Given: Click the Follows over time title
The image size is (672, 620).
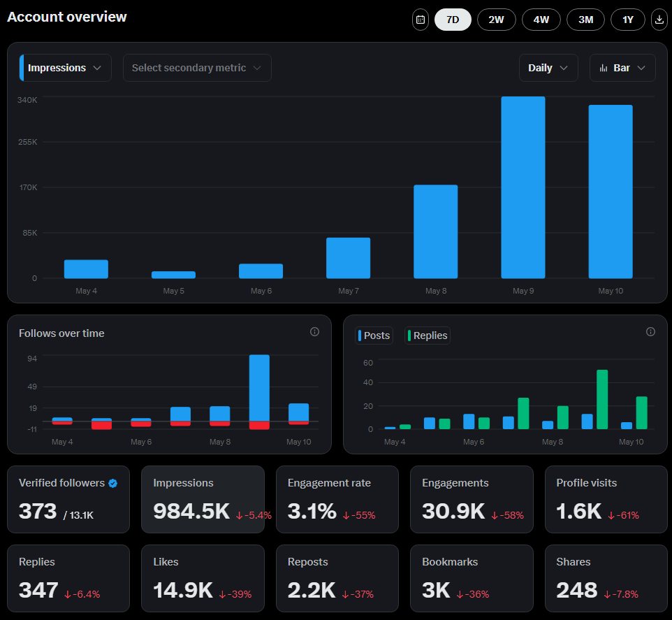Looking at the screenshot, I should pyautogui.click(x=61, y=333).
